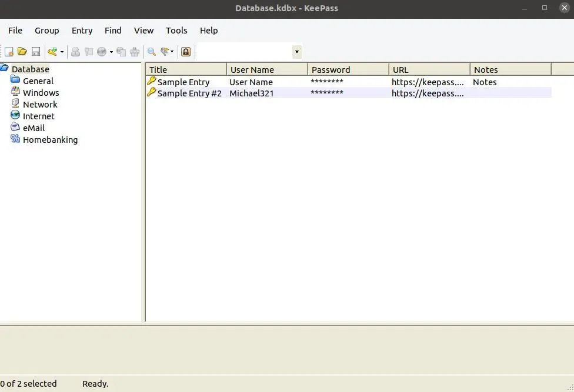574x392 pixels.
Task: Open the View menu
Action: (143, 31)
